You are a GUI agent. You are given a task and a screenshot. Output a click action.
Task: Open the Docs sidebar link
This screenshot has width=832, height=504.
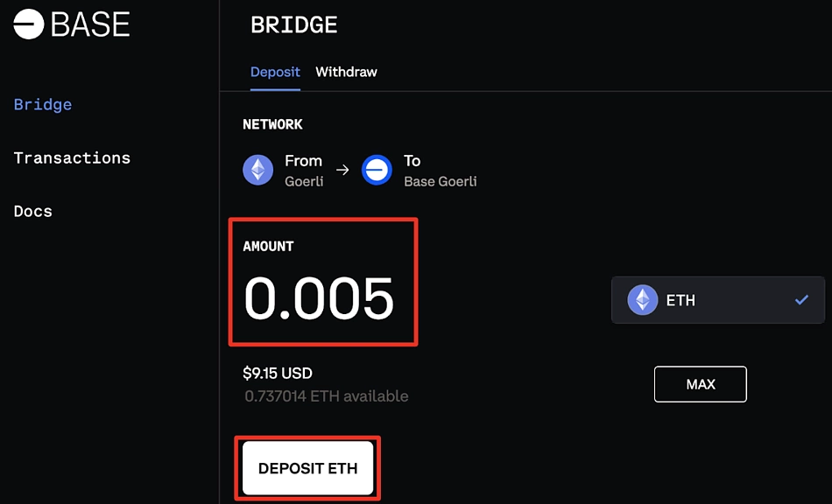[x=33, y=212]
